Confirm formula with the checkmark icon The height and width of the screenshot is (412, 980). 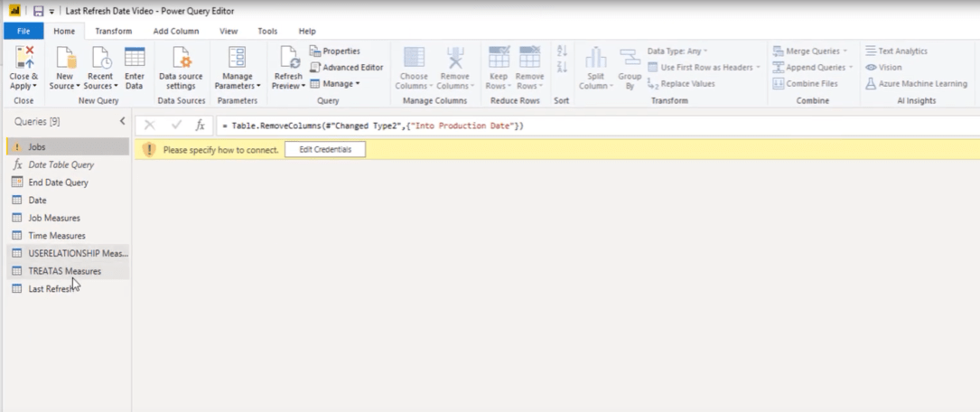point(176,126)
